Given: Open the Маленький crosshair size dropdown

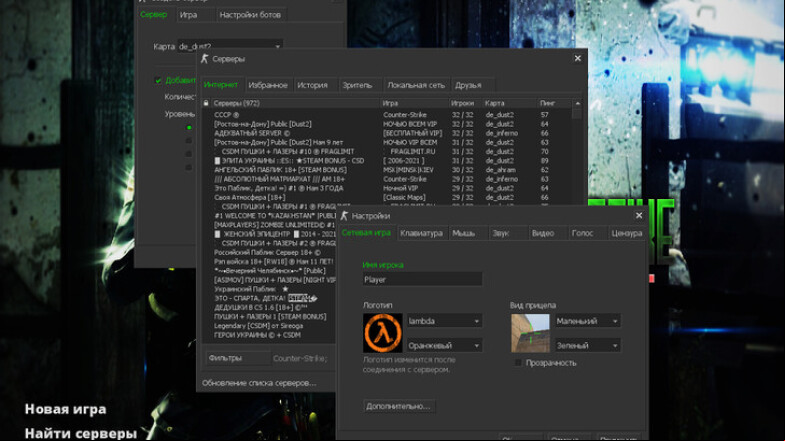Looking at the screenshot, I should [x=588, y=321].
